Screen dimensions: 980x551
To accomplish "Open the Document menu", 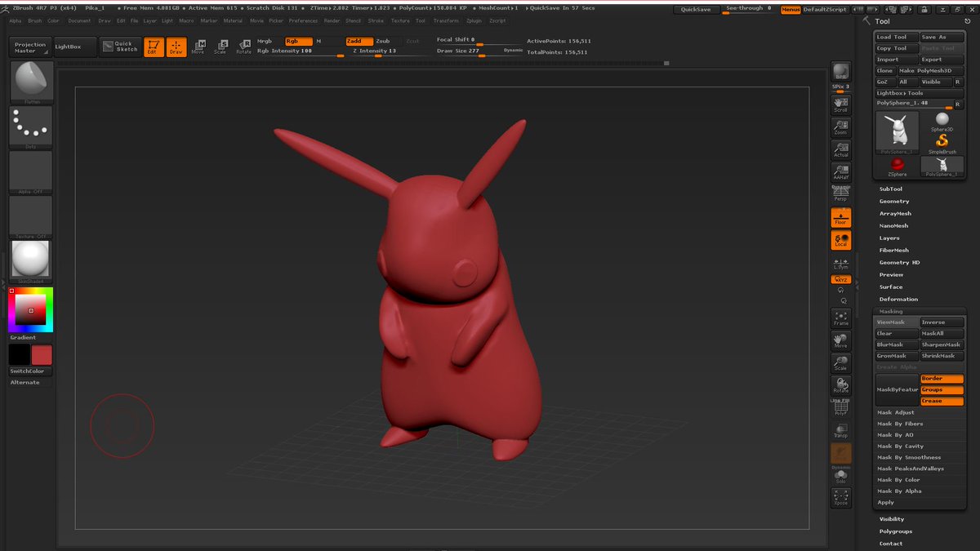I will click(x=79, y=20).
